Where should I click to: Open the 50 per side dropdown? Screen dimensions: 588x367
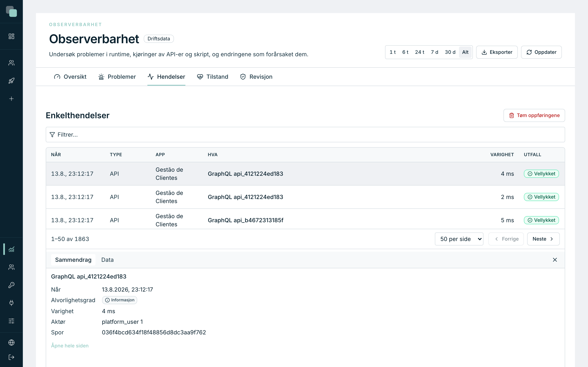[459, 239]
